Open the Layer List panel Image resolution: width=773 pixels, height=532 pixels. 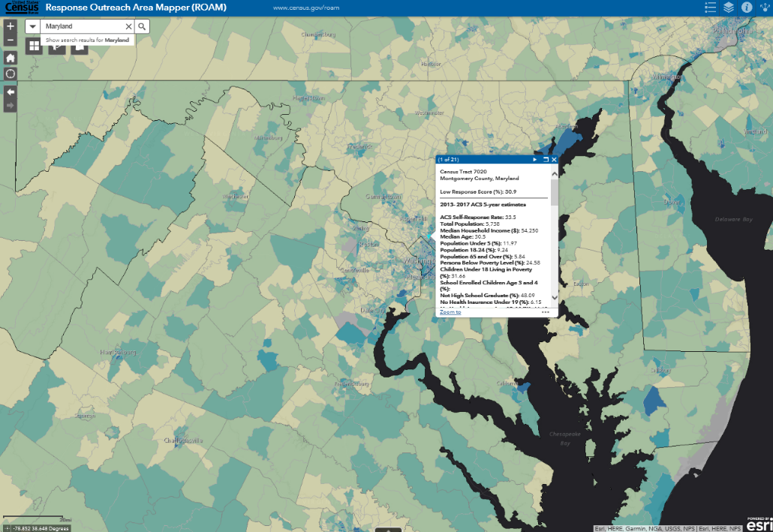tap(729, 8)
